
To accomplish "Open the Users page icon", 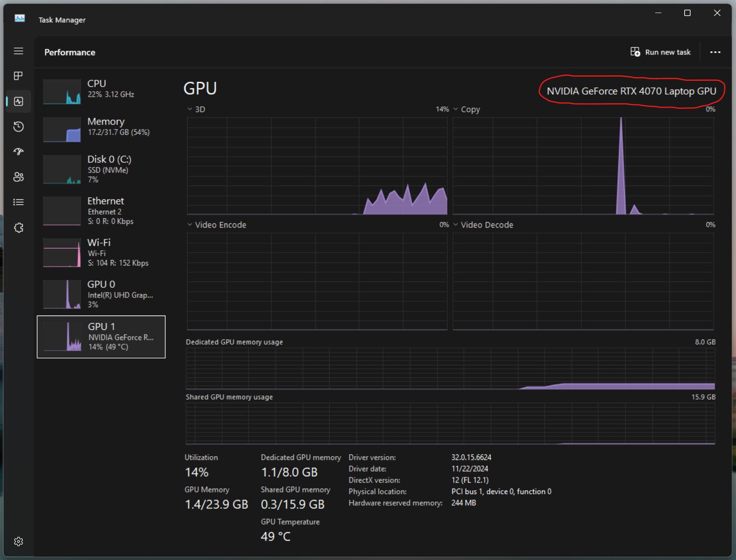I will (19, 177).
